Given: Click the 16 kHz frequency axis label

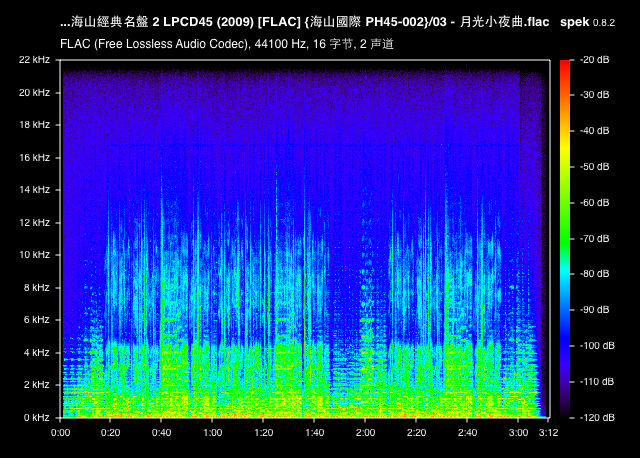Looking at the screenshot, I should coord(34,158).
